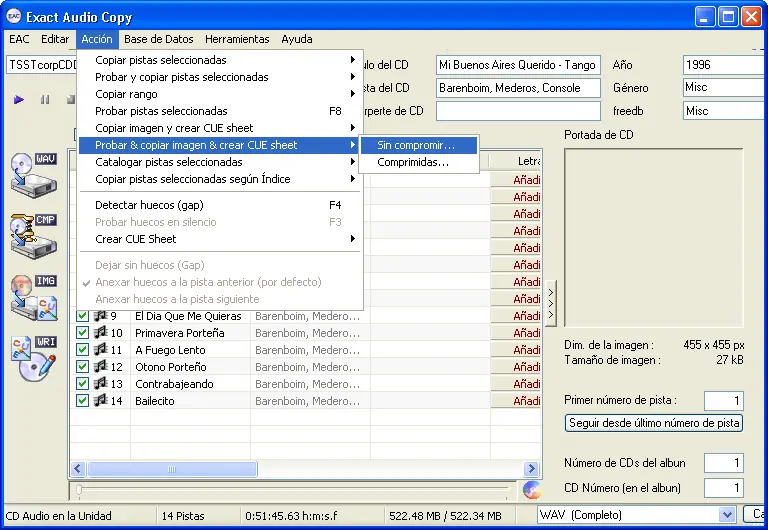Screen dimensions: 768x530
Task: Click the cover panel expander arrows
Action: click(x=551, y=304)
